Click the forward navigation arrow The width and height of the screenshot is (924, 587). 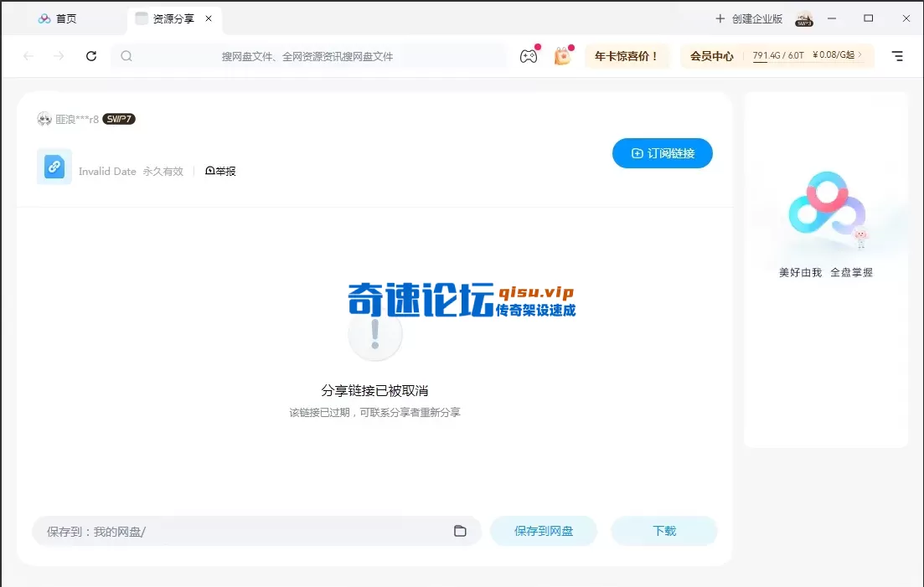pyautogui.click(x=59, y=56)
